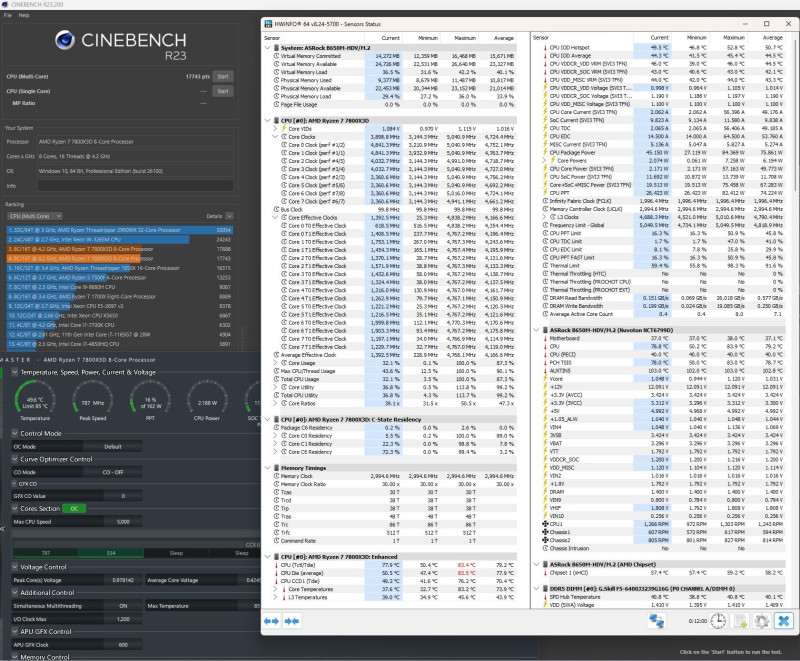800x661 pixels.
Task: Click the Memory Clock icon in Memory Timings
Action: click(277, 476)
